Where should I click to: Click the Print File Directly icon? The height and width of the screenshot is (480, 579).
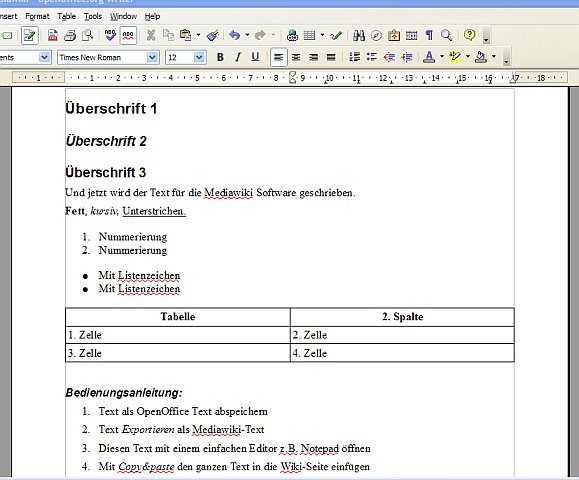coord(70,35)
